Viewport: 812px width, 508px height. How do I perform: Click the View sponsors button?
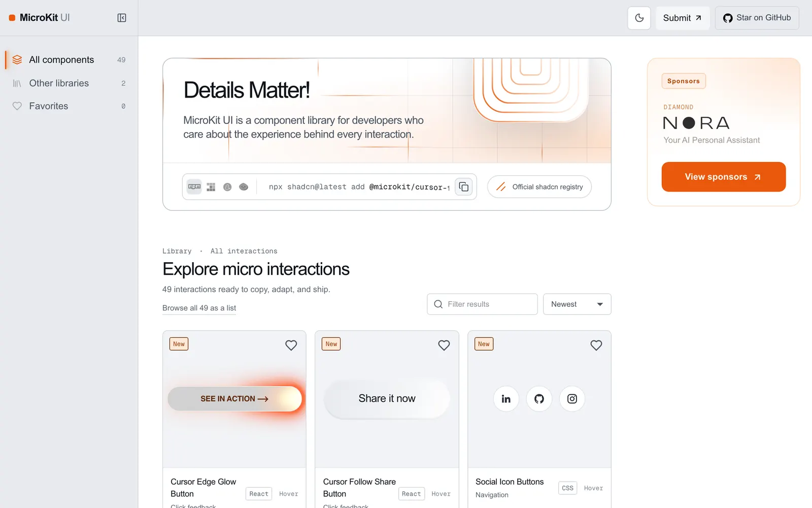[x=724, y=177]
